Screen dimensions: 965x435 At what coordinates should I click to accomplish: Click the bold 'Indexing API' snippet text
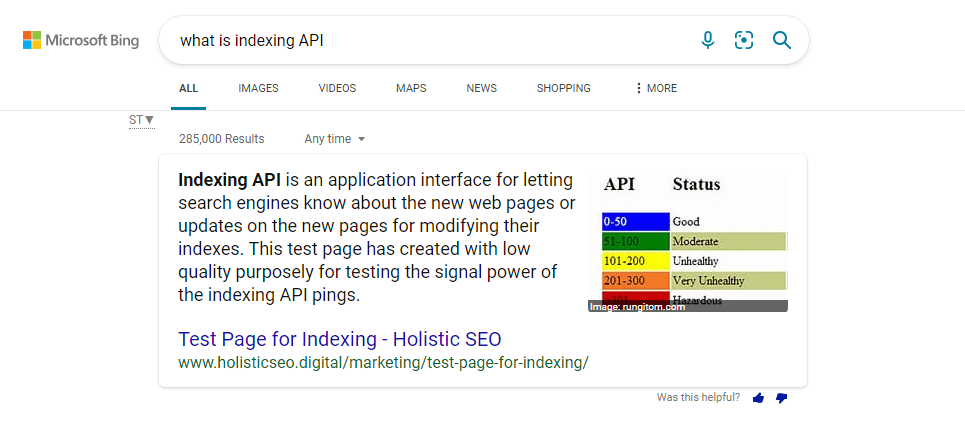click(x=229, y=180)
